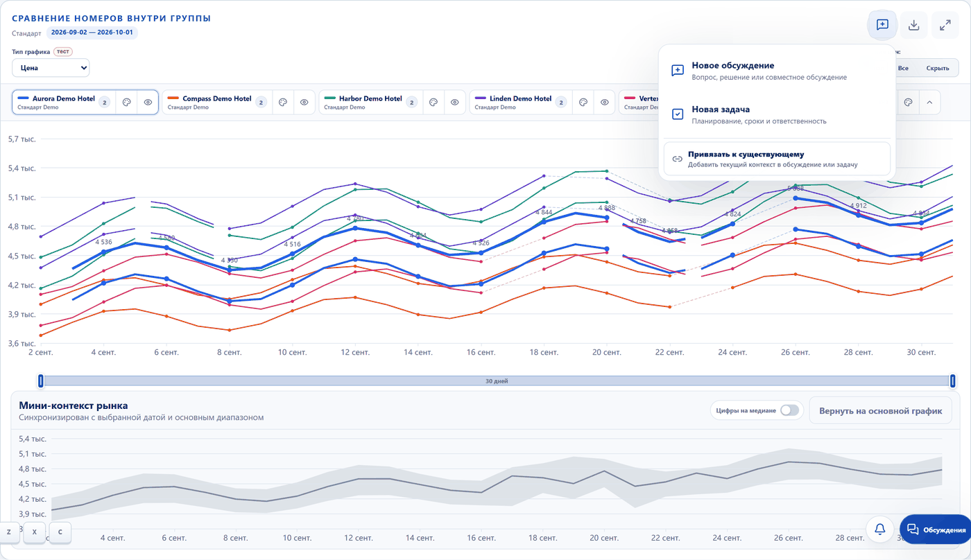This screenshot has height=560, width=971.
Task: Click the '4 516' data label
Action: (291, 244)
